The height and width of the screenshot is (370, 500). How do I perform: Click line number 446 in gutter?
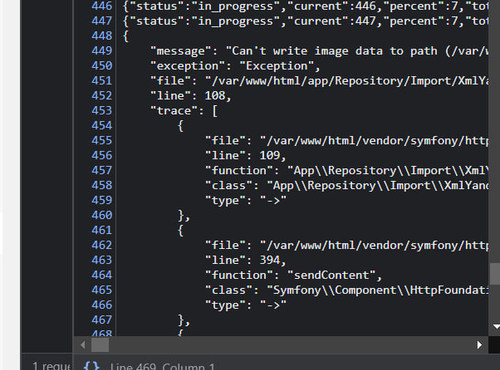click(102, 6)
